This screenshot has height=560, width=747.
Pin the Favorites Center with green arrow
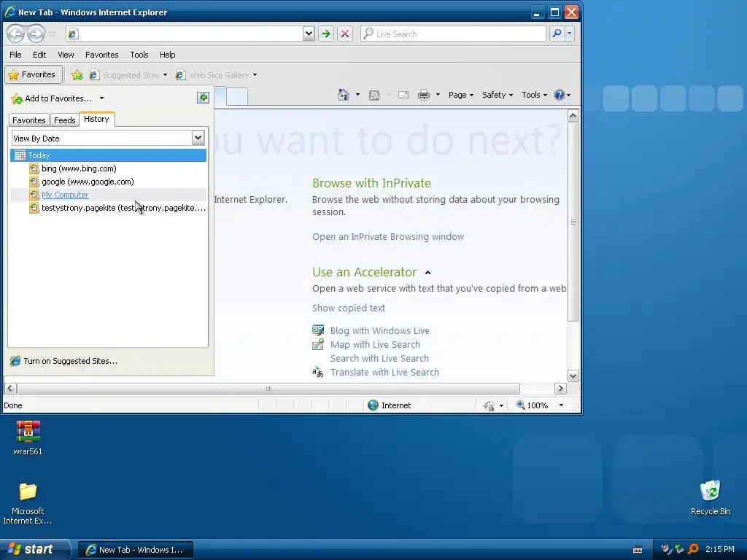203,98
